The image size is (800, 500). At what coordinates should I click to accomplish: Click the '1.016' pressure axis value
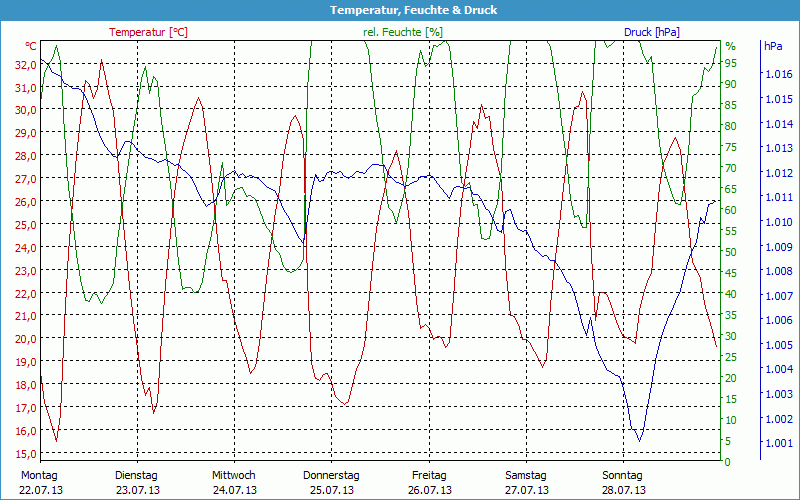(779, 74)
